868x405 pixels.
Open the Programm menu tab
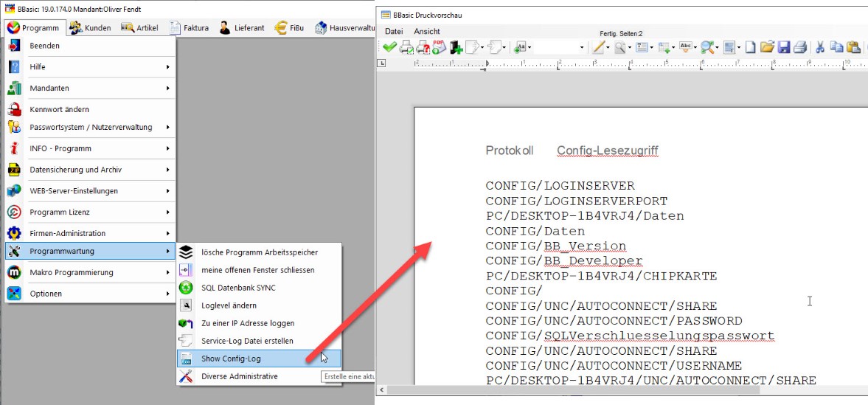point(35,28)
